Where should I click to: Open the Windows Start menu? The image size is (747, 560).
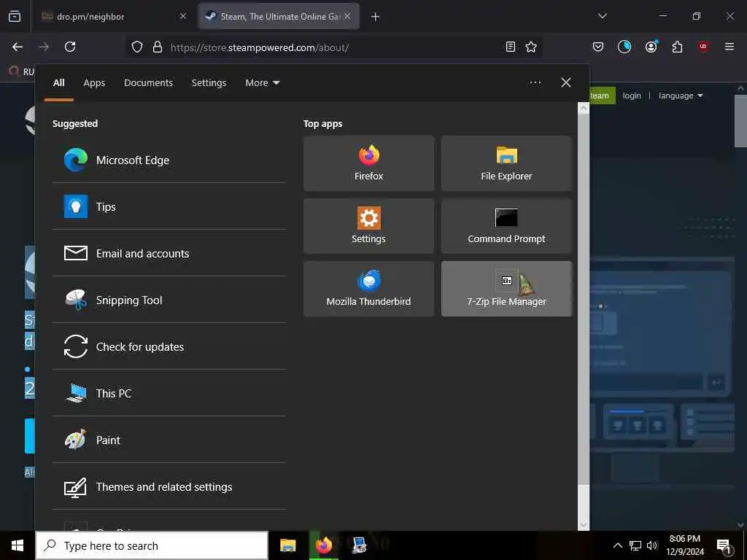(x=18, y=545)
